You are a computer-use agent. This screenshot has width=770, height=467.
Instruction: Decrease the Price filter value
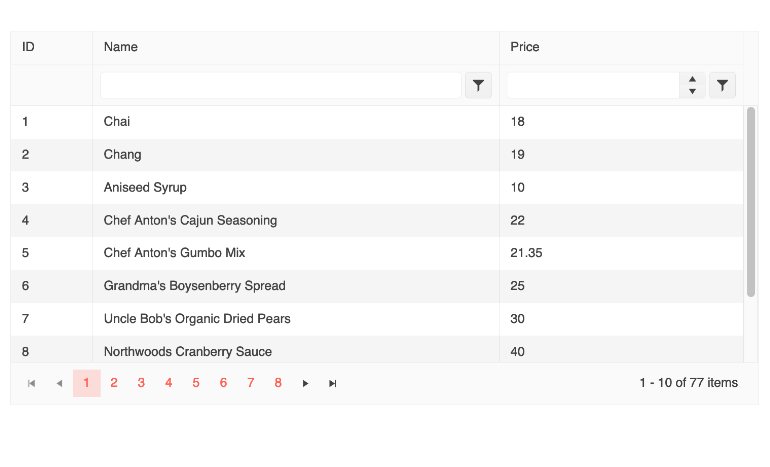pyautogui.click(x=692, y=91)
